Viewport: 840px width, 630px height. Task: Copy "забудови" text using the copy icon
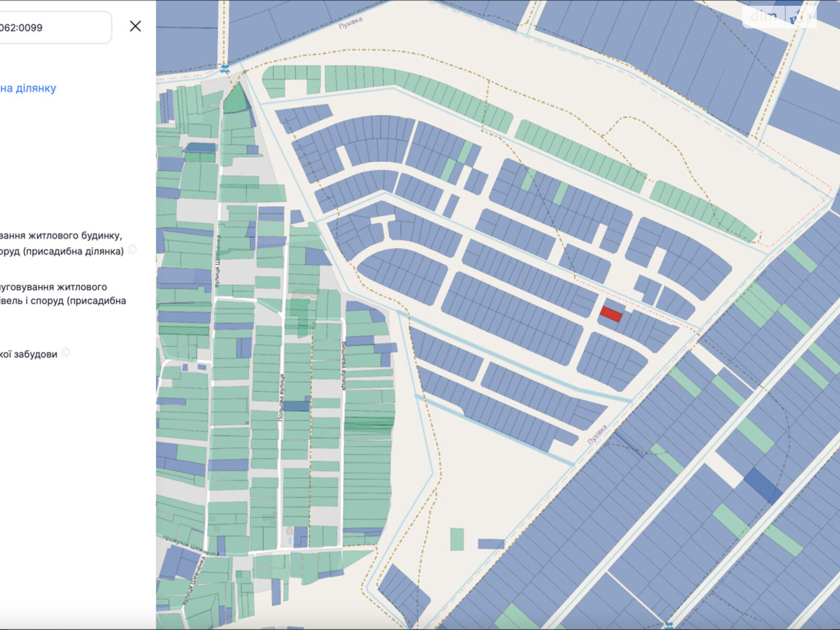(x=66, y=352)
